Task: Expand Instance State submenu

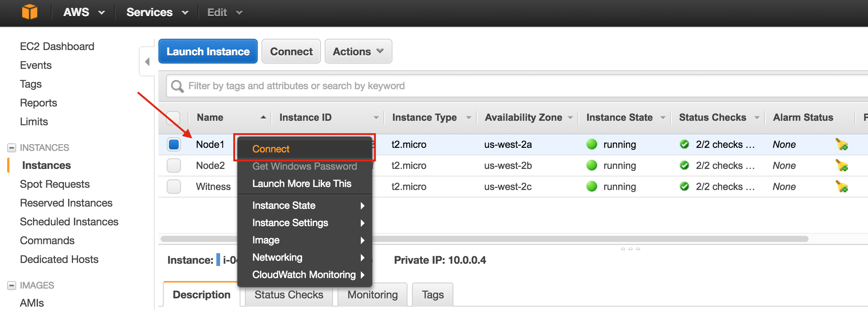Action: click(x=305, y=205)
